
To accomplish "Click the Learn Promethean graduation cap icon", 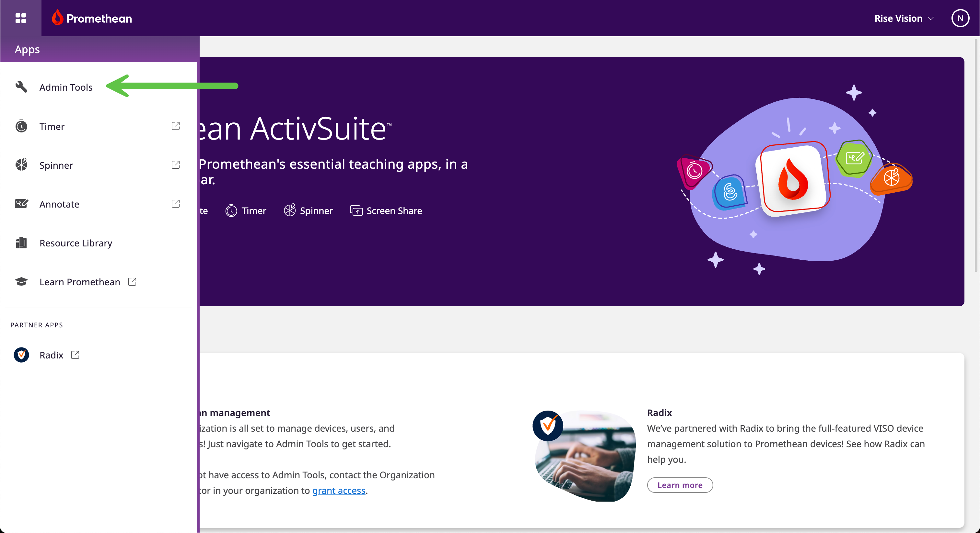I will [x=21, y=281].
